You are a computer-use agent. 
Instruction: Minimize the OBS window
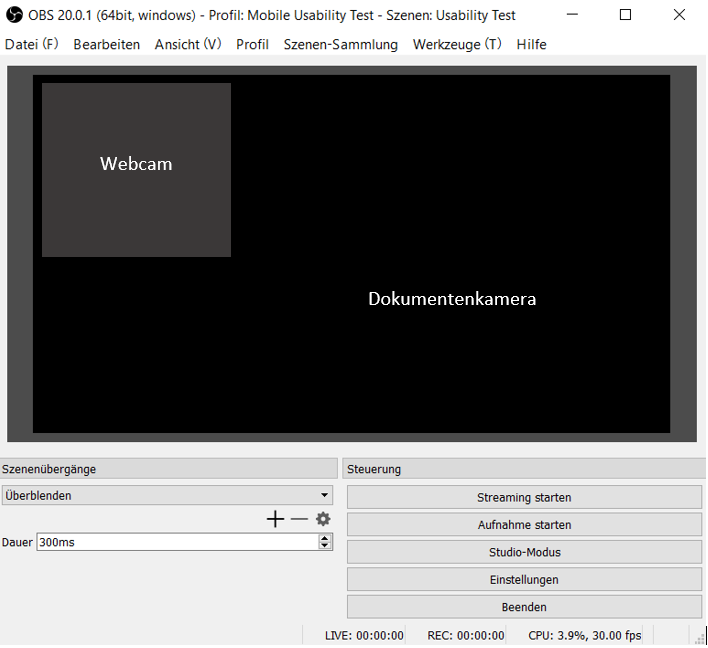pyautogui.click(x=572, y=15)
